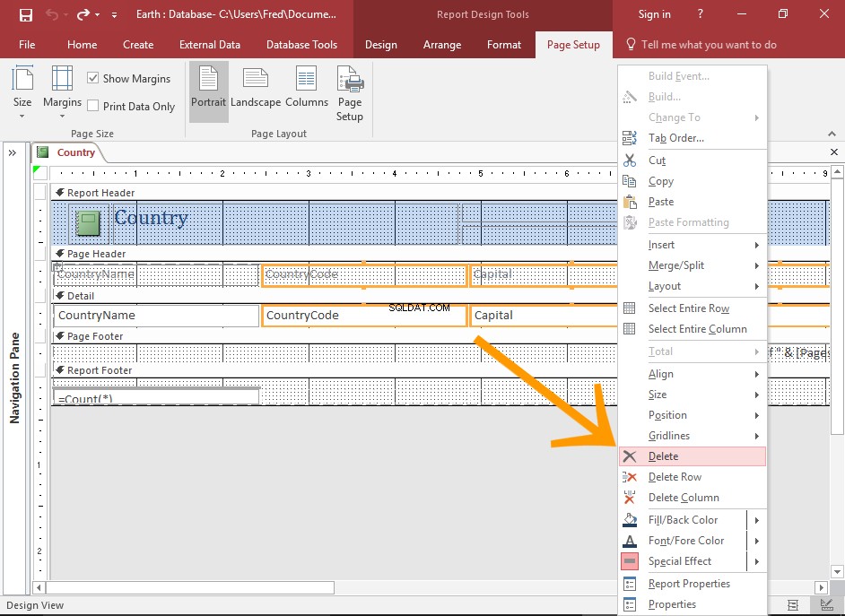Switch to the External Data tab

pyautogui.click(x=210, y=45)
